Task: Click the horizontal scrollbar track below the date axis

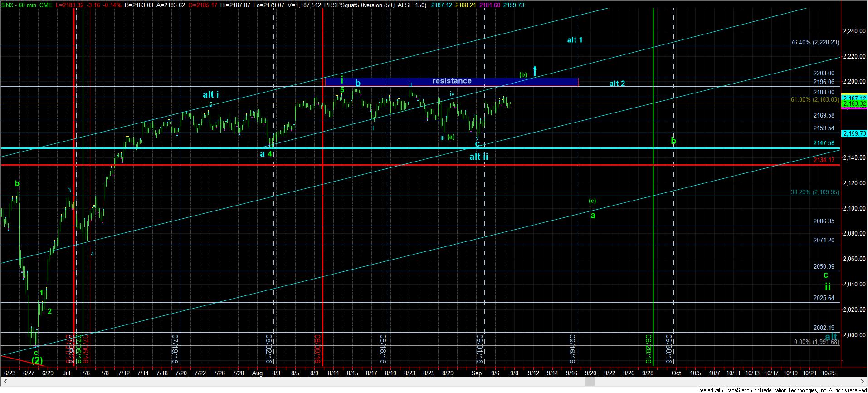Action: tap(433, 382)
